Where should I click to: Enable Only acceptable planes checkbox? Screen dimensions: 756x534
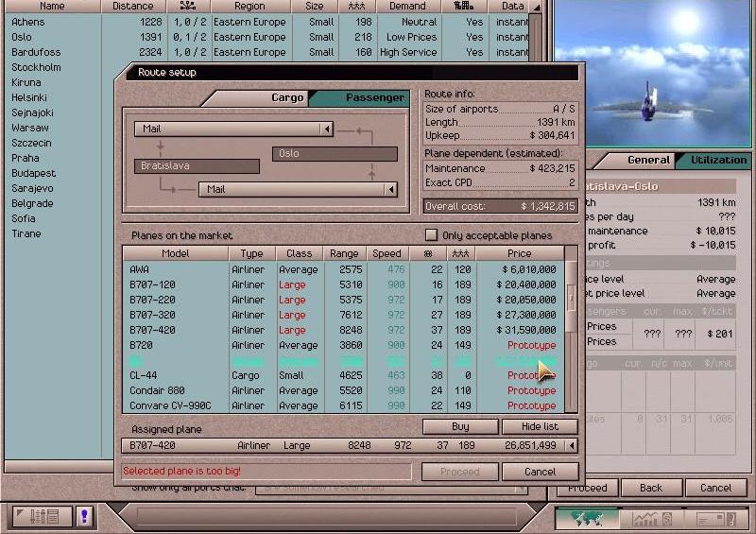[x=431, y=235]
